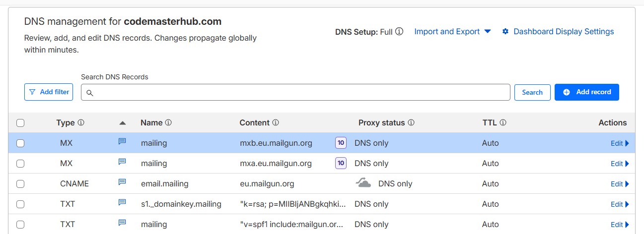Click priority 10 badge on mxa.eu.mailgun.org row
644x234 pixels.
point(341,163)
